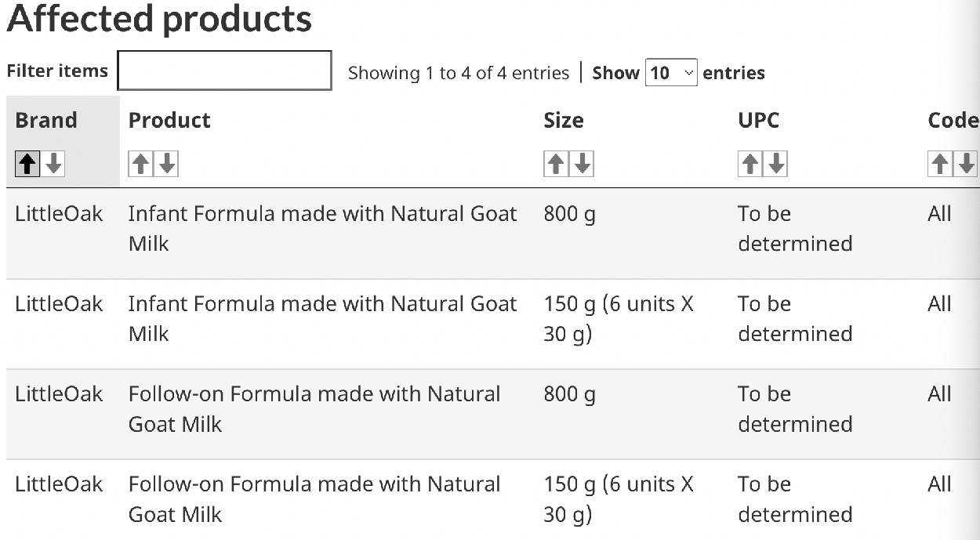Click the Product column header
Screen dimensions: 980x540
tap(169, 121)
